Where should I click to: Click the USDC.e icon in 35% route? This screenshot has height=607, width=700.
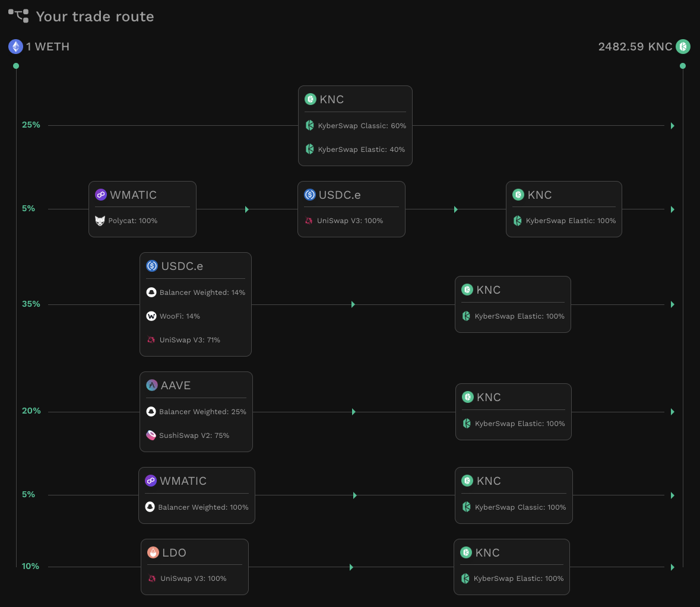pos(152,266)
